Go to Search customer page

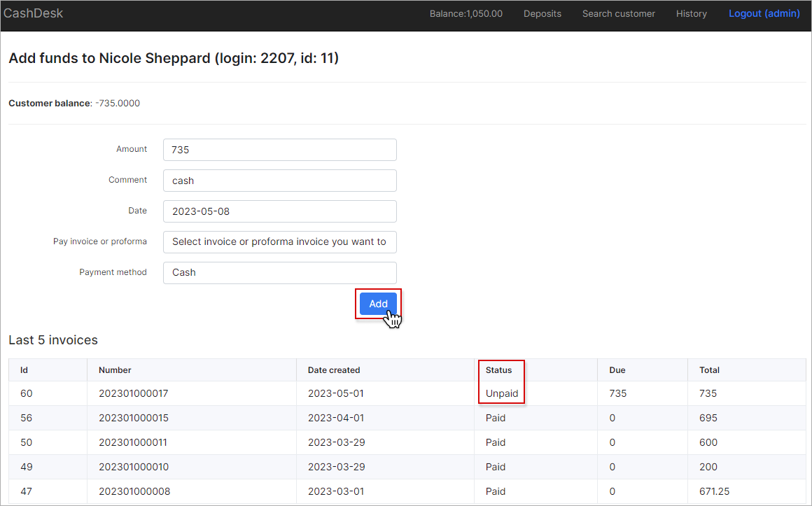pyautogui.click(x=618, y=13)
